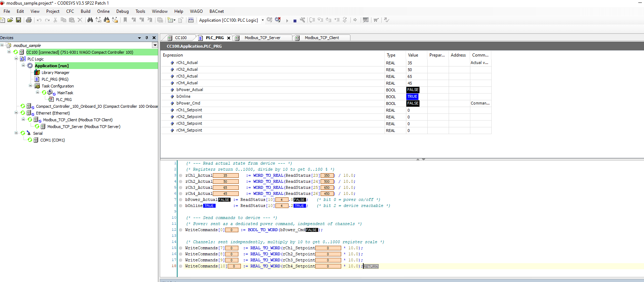Collapse the Application [run] node

tap(23, 65)
